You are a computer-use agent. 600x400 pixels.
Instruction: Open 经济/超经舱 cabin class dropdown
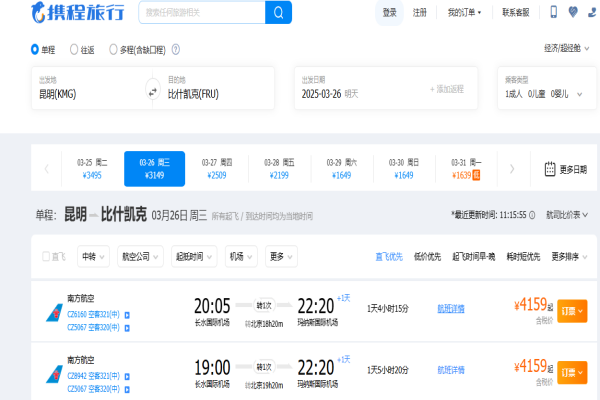566,48
